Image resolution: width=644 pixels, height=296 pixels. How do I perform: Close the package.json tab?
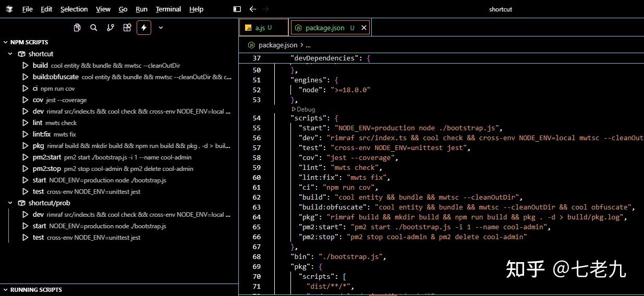click(x=364, y=28)
